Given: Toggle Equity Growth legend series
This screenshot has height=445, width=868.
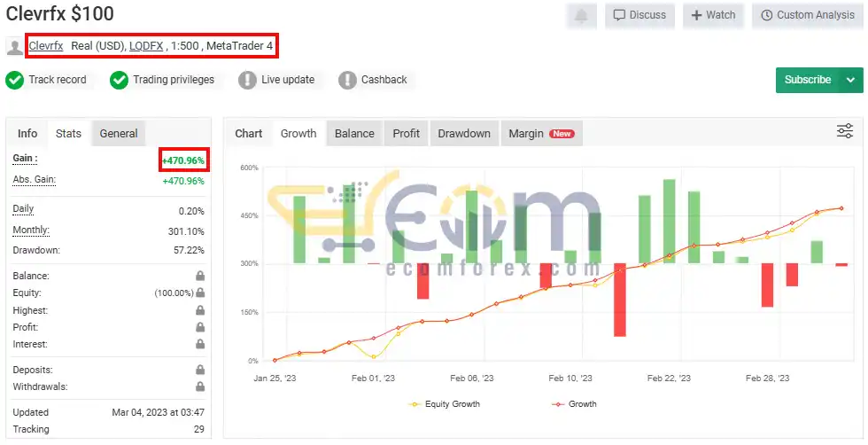Looking at the screenshot, I should coord(444,404).
